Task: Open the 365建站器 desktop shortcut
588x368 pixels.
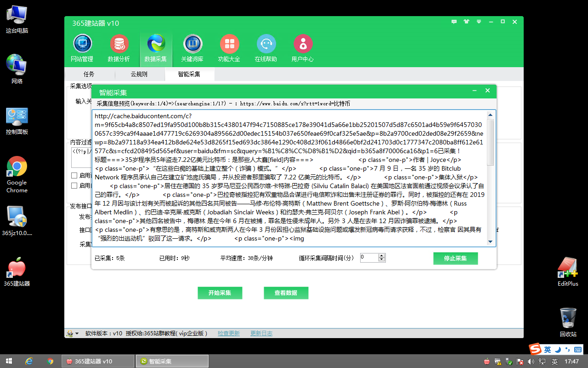Action: [17, 271]
